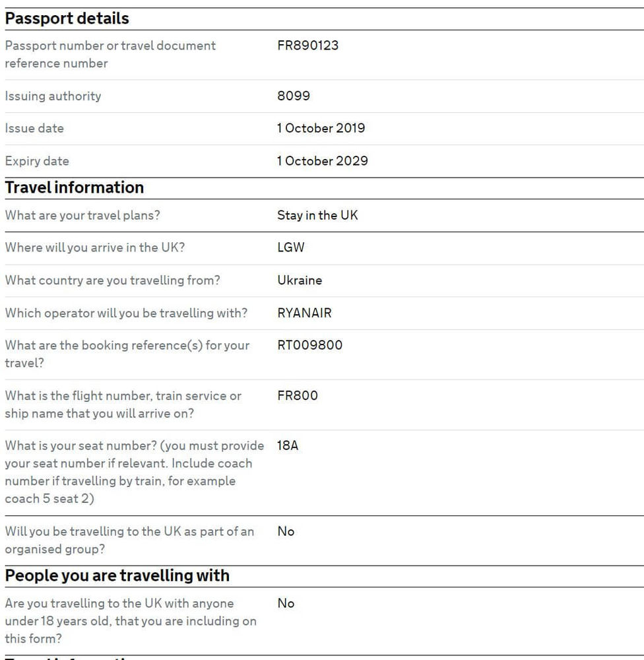Select the country value Ukraine
644x660 pixels.
point(300,280)
